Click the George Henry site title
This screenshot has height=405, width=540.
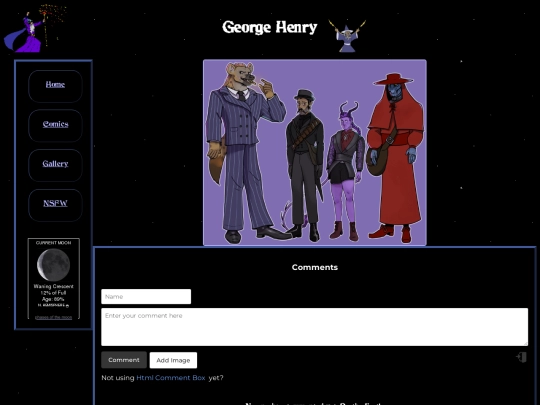coord(270,28)
